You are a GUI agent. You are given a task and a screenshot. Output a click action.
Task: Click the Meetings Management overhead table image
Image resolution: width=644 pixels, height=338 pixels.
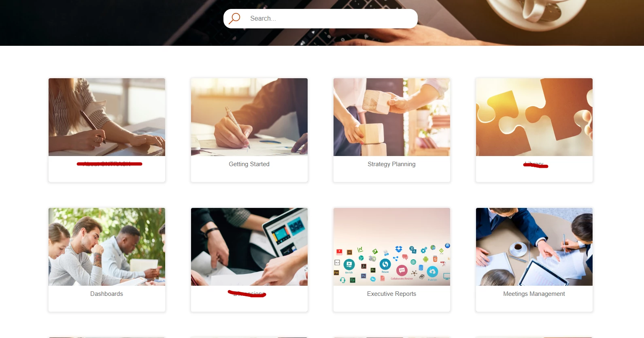point(534,247)
